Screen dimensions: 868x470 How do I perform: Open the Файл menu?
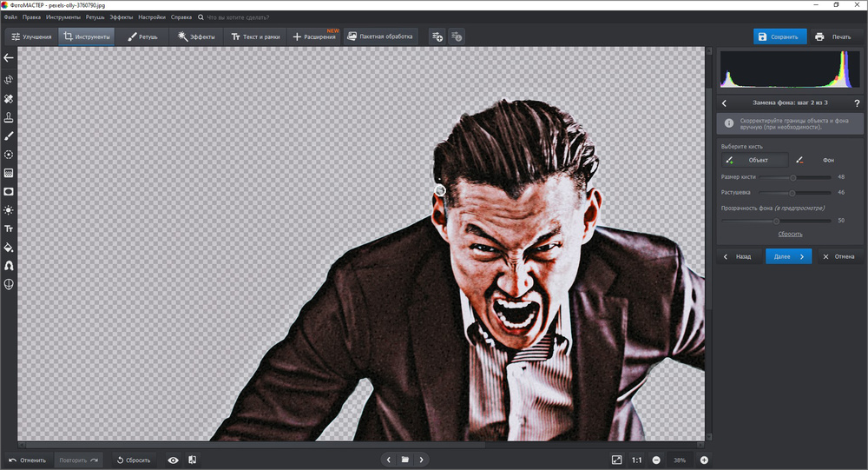pyautogui.click(x=10, y=17)
